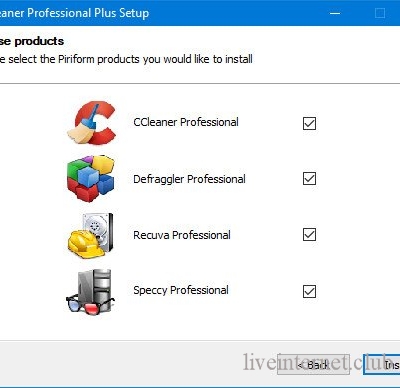Viewport: 400px width, 388px height.
Task: Minimize the setup window
Action: [x=335, y=13]
